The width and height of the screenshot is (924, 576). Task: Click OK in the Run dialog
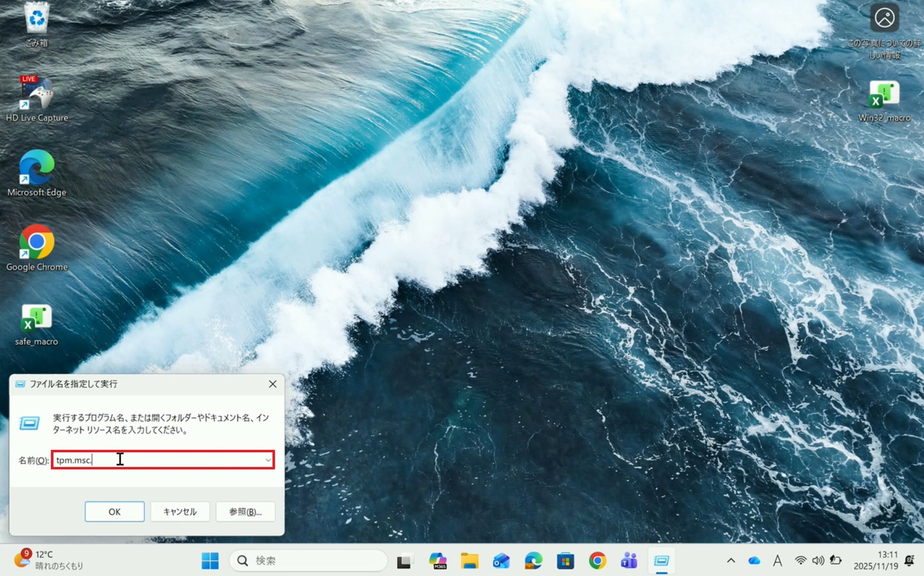coord(115,511)
